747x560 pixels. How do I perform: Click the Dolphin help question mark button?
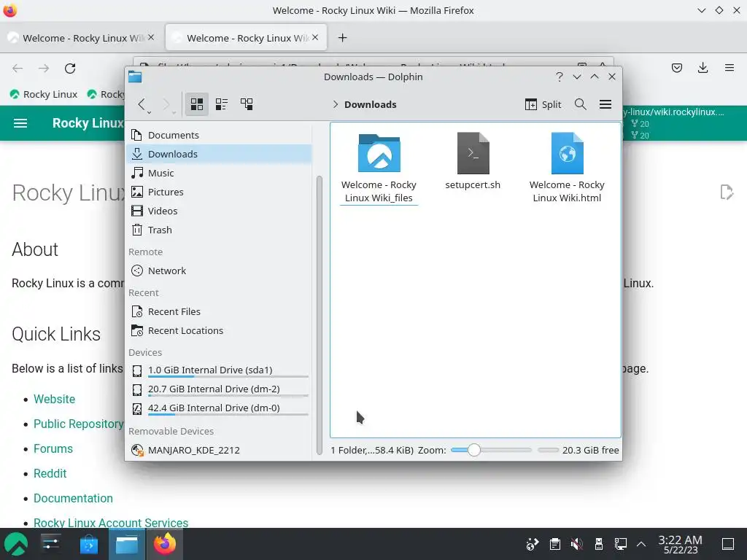(x=560, y=77)
